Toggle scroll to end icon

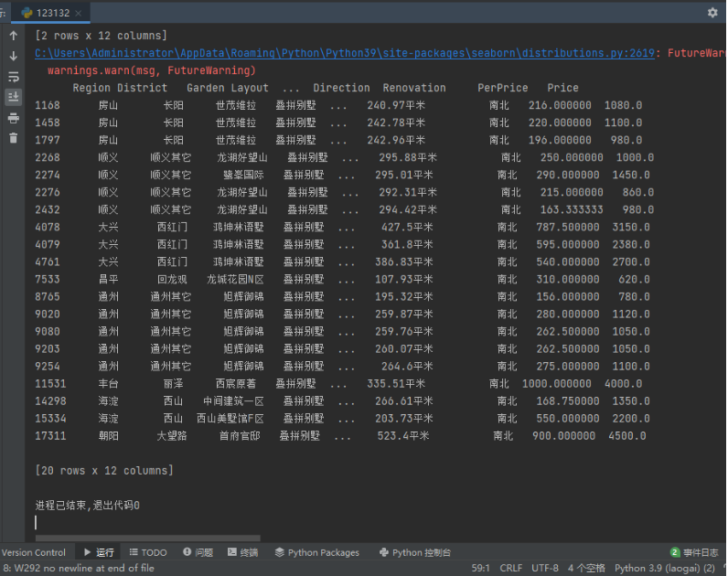[x=14, y=97]
